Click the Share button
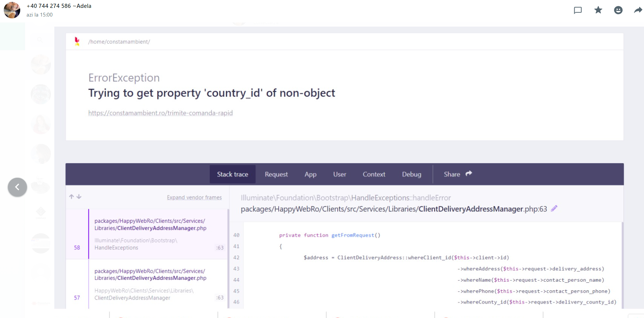Viewport: 644px width, 318px height. click(458, 174)
